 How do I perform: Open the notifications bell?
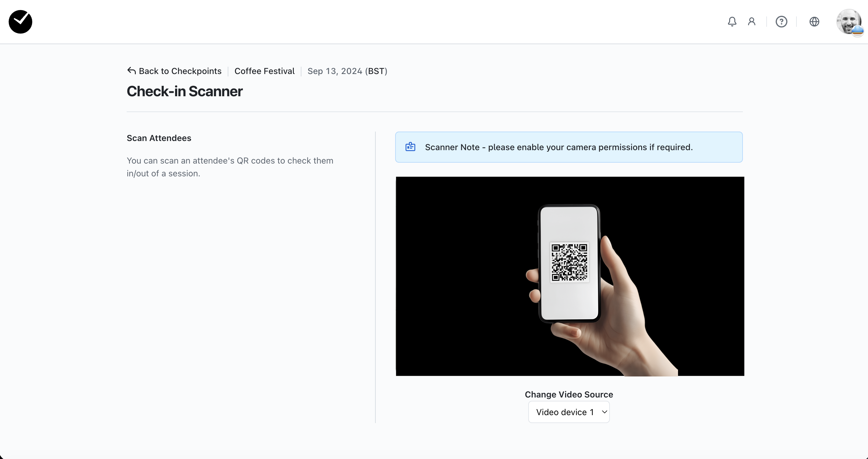click(732, 22)
